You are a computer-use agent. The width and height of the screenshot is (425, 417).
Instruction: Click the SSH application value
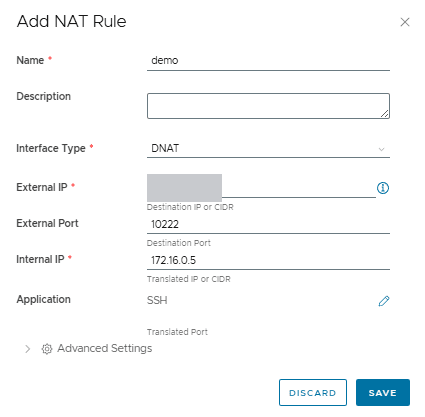coord(157,300)
